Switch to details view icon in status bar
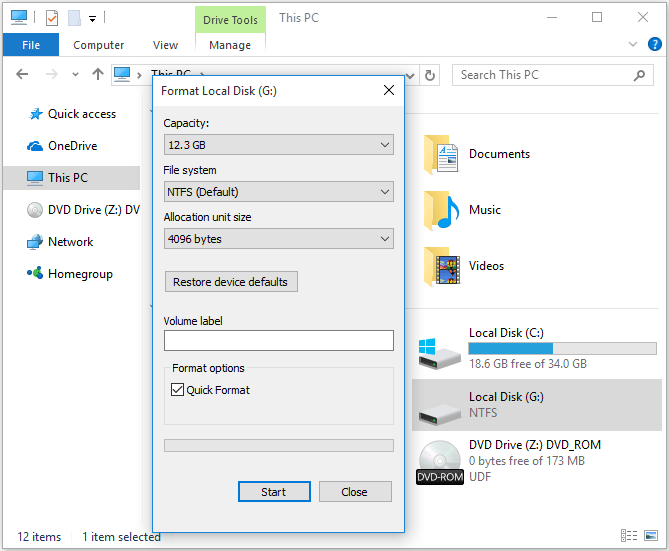This screenshot has width=669, height=551. (629, 536)
